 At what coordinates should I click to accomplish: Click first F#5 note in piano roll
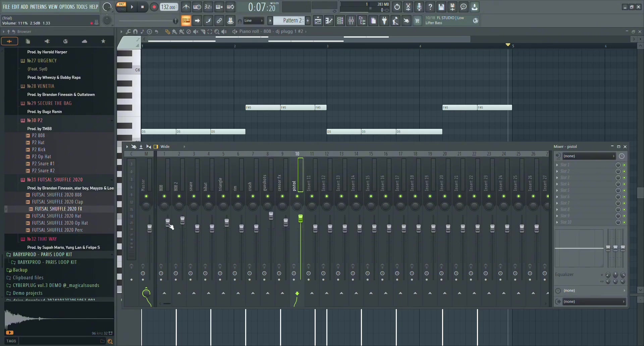click(x=263, y=108)
